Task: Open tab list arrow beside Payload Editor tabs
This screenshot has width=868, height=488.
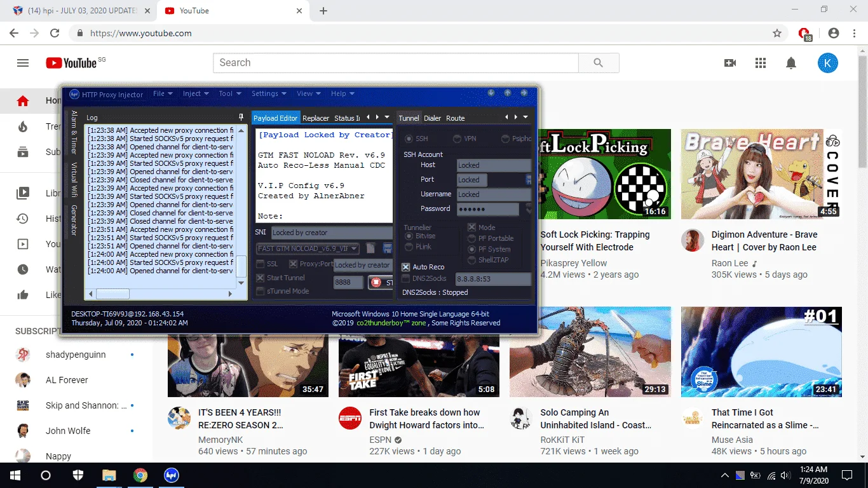Action: pos(387,117)
